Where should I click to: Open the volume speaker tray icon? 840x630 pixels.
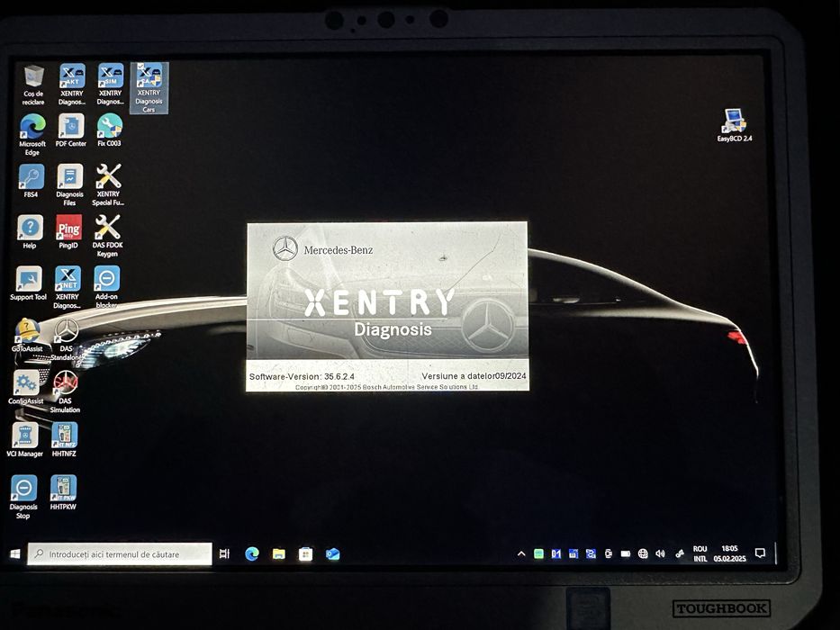point(661,553)
